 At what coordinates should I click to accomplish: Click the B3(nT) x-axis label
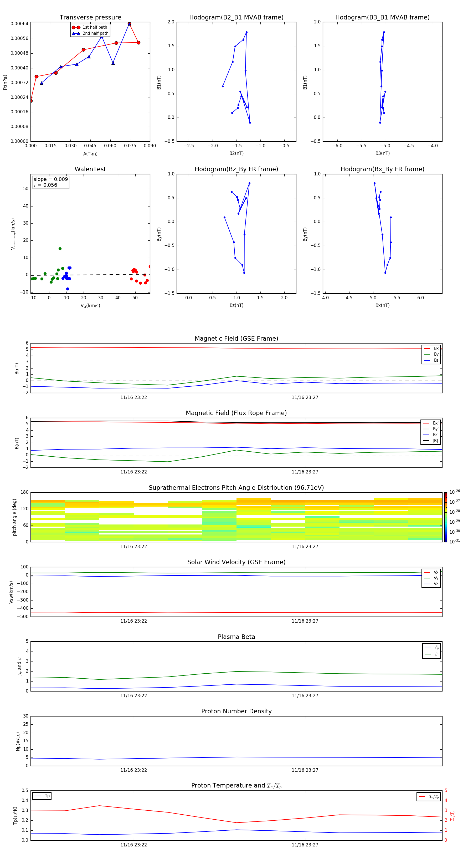coord(382,153)
